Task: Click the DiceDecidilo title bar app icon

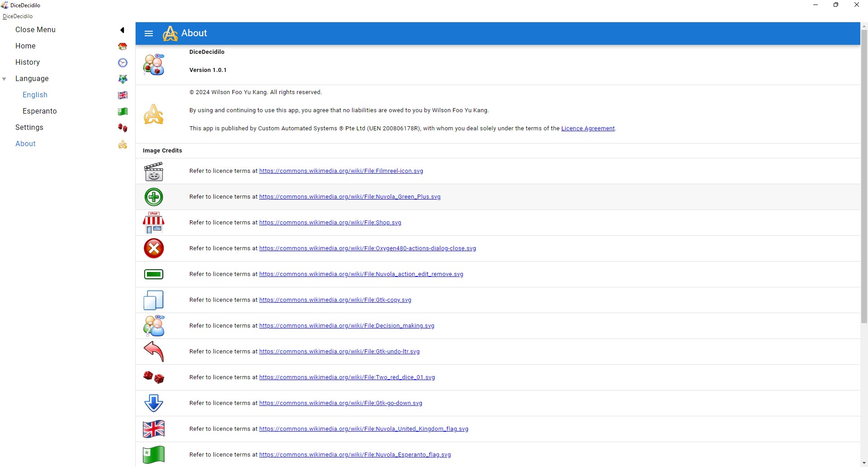Action: 5,5
